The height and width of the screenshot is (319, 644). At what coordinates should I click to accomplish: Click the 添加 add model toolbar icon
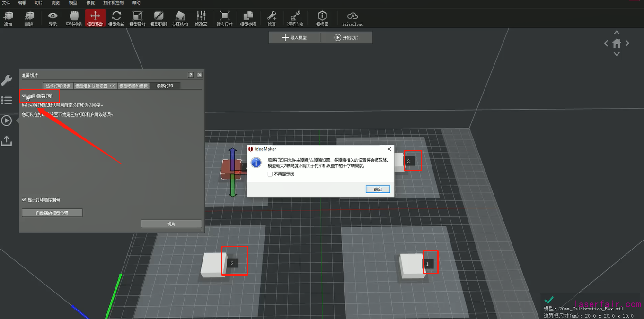pyautogui.click(x=8, y=18)
